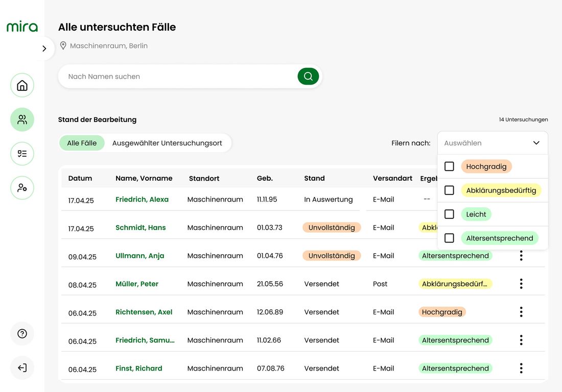Click the Stand column header
Image resolution: width=562 pixels, height=392 pixels.
(314, 178)
